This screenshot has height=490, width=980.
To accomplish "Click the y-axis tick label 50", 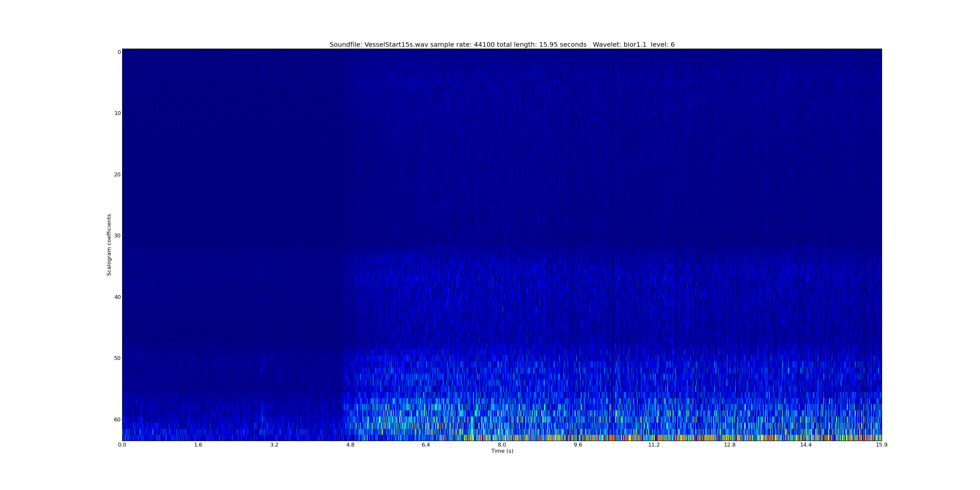I will point(117,358).
